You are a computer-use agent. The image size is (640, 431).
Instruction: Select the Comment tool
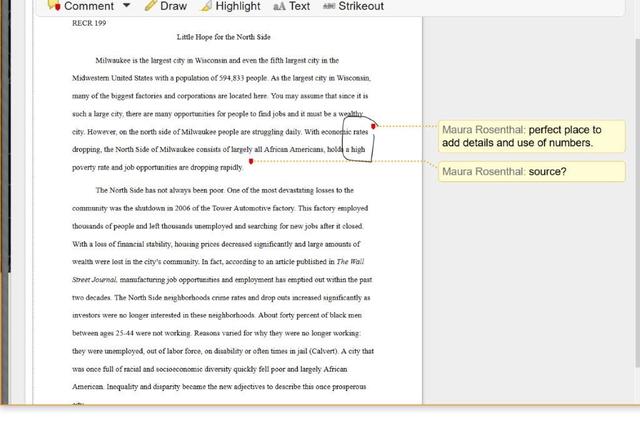tap(81, 6)
